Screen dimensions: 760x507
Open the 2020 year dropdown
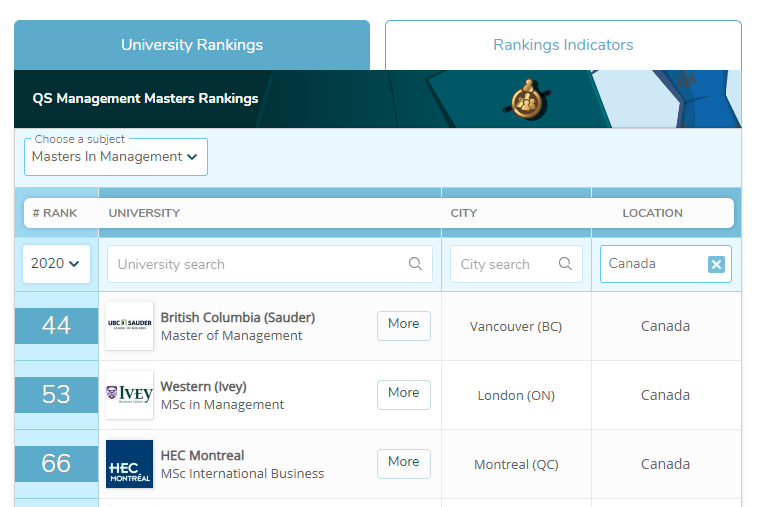click(56, 264)
